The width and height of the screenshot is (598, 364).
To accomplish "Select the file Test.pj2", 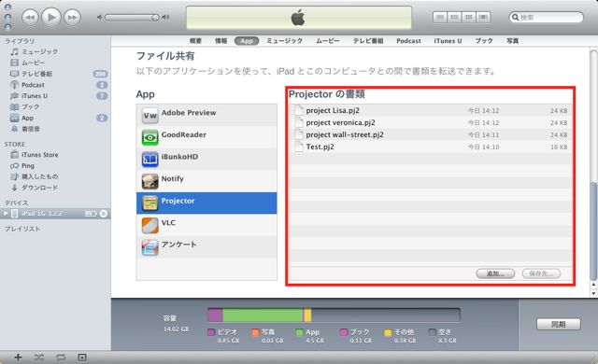I will (x=430, y=147).
